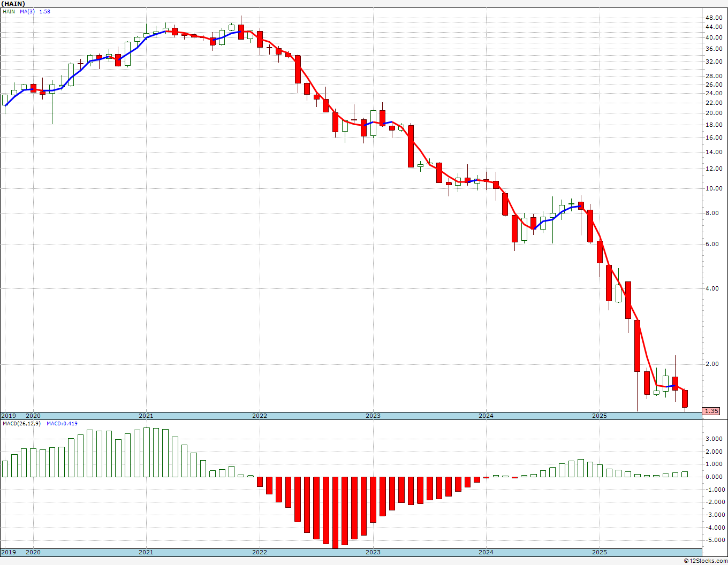Click the 22.00 price axis label

[713, 103]
